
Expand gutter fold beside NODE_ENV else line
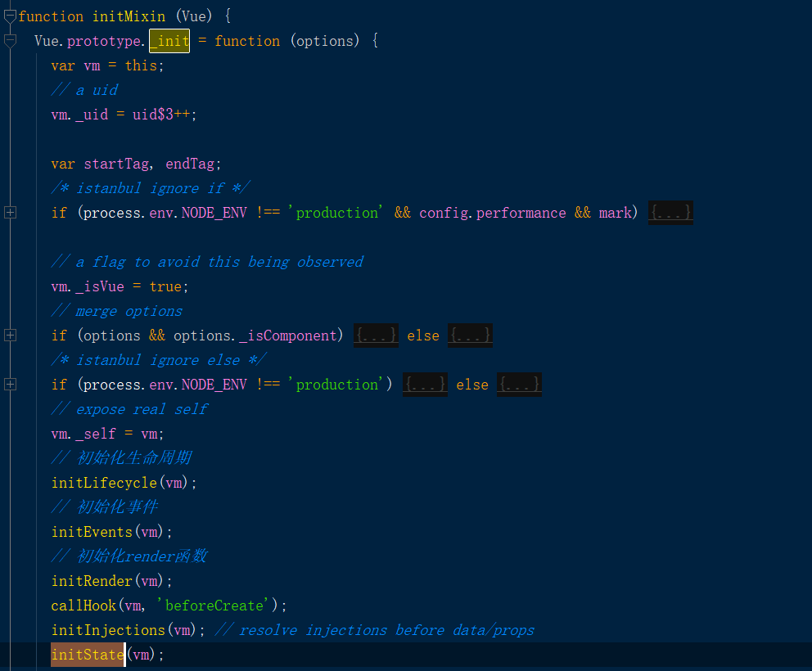click(10, 384)
